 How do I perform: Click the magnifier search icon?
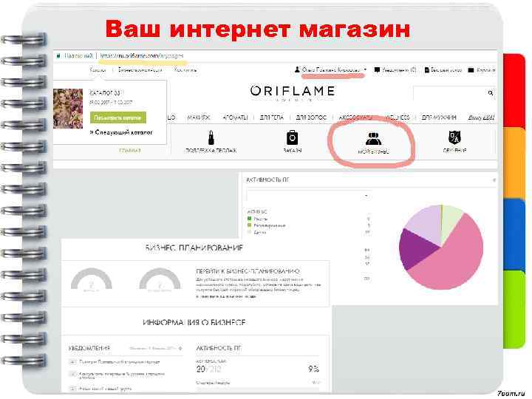[x=491, y=92]
